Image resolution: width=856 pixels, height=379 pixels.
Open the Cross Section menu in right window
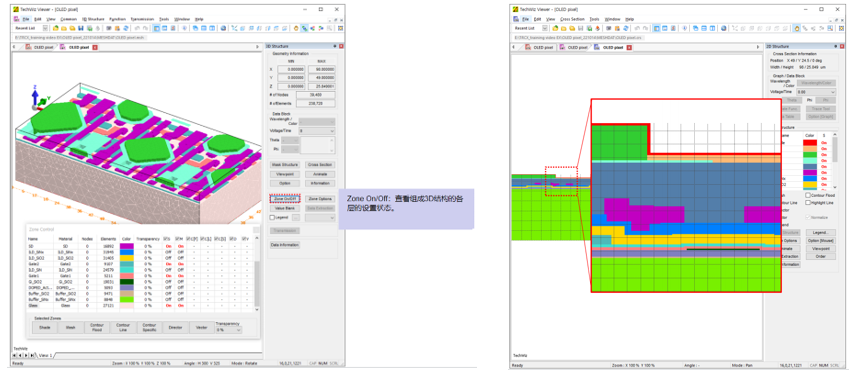(572, 19)
